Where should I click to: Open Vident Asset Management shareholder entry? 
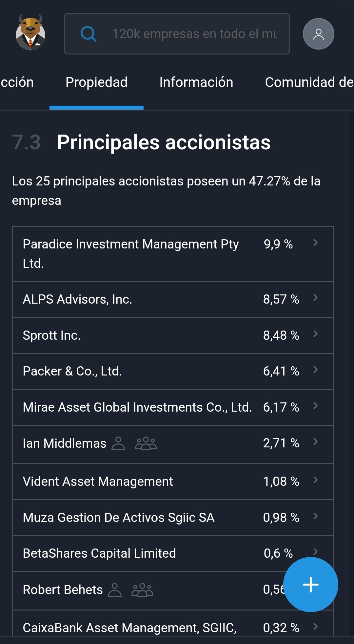[x=98, y=482]
